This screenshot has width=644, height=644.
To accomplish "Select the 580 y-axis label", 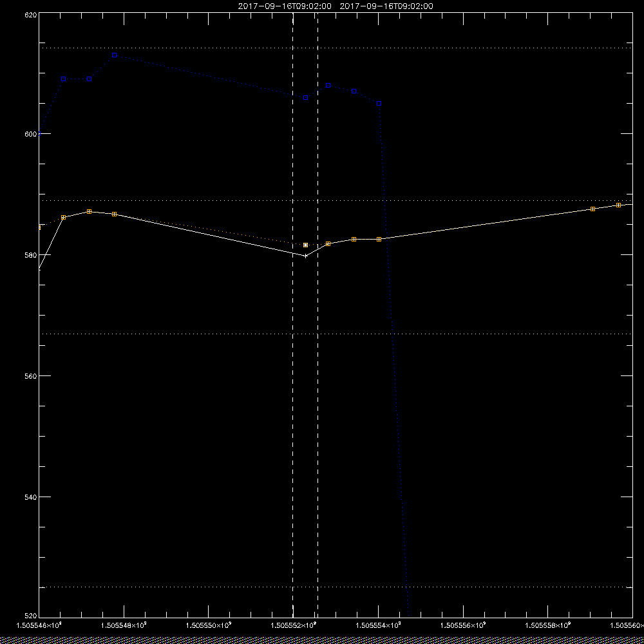I will (x=31, y=255).
